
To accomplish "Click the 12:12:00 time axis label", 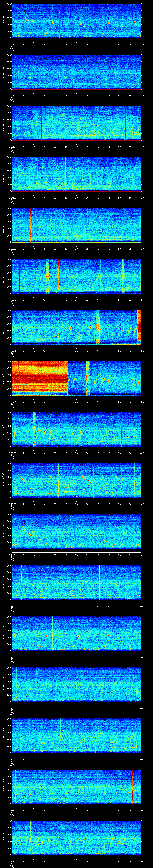I will [12, 606].
